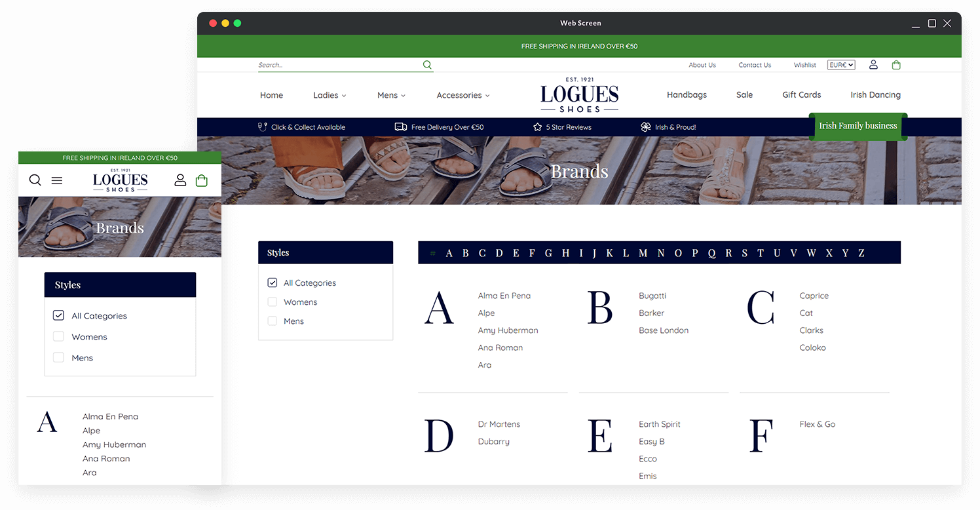Open the Base London brand link
The width and height of the screenshot is (980, 510).
[664, 330]
